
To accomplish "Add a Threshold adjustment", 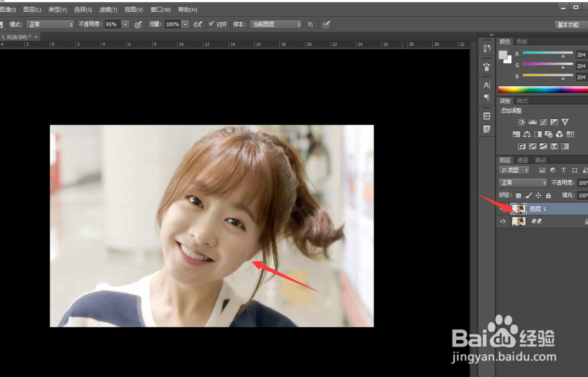I will [x=543, y=146].
